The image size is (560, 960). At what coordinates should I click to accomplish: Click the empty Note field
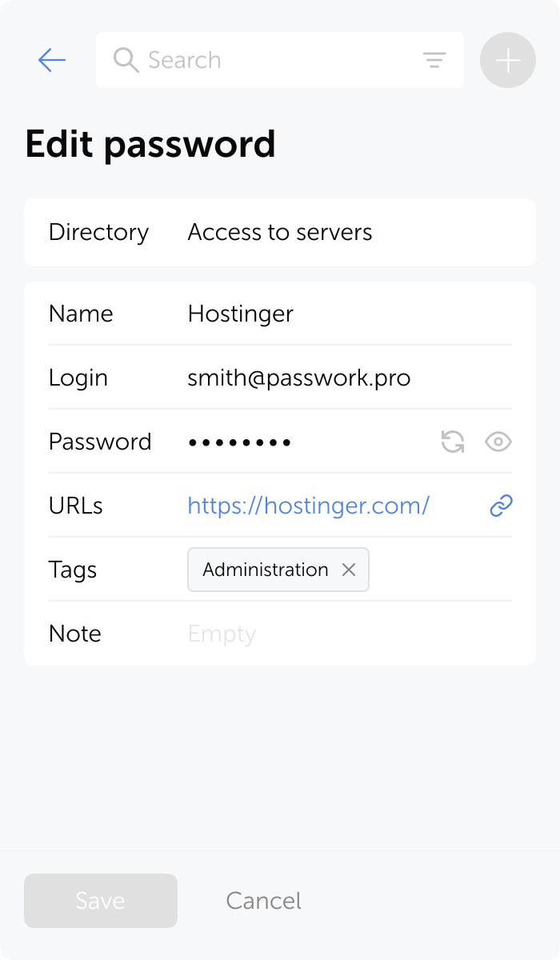pos(222,634)
